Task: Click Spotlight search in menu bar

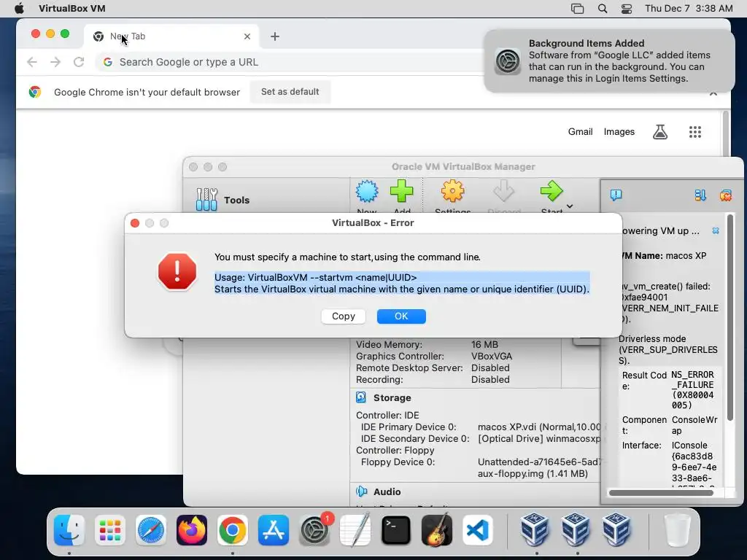Action: pyautogui.click(x=602, y=9)
